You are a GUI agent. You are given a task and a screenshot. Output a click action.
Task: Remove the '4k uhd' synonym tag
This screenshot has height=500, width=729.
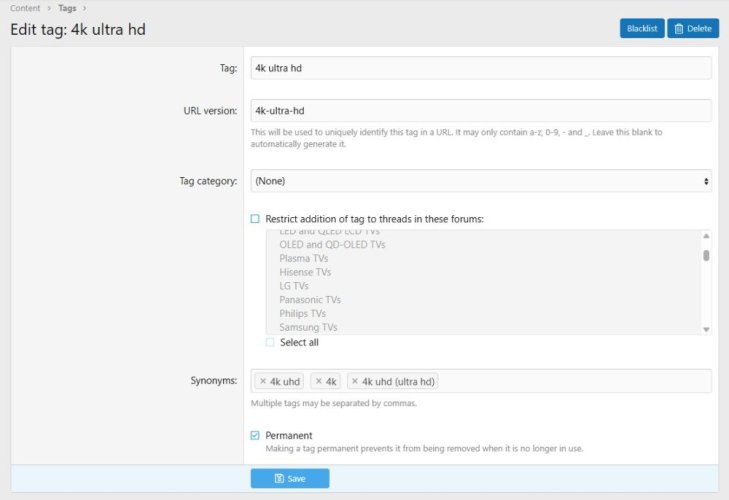tap(263, 381)
